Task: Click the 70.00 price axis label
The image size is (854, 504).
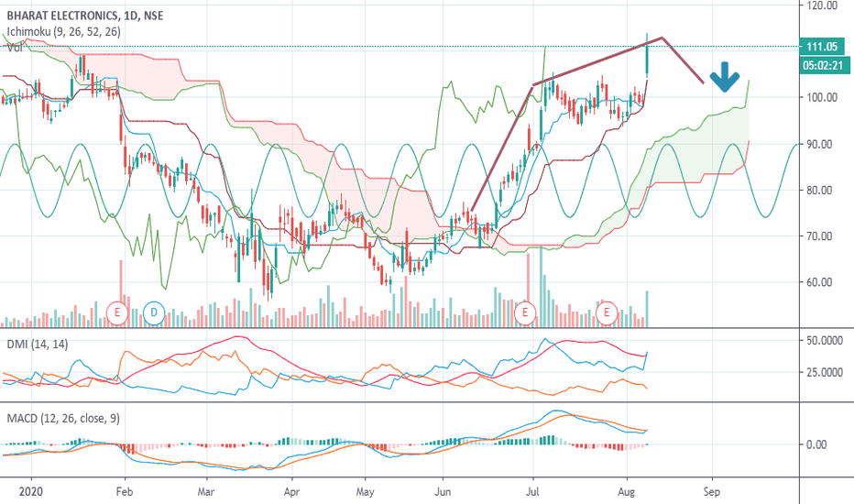Action: [819, 236]
